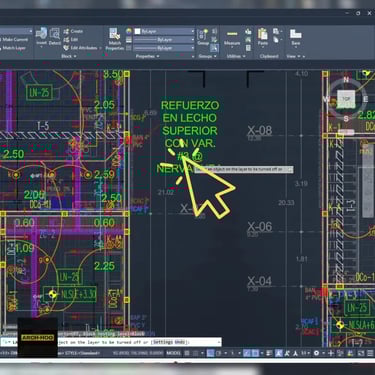Toggle polar tracking in status bar
This screenshot has width=375, height=375.
click(219, 353)
